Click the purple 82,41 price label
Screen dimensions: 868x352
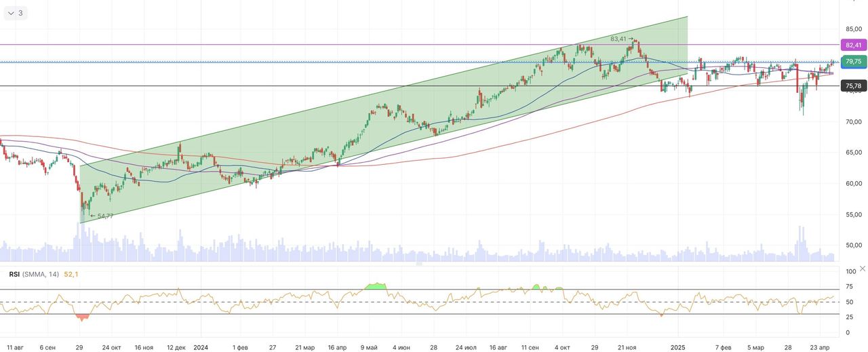[853, 45]
